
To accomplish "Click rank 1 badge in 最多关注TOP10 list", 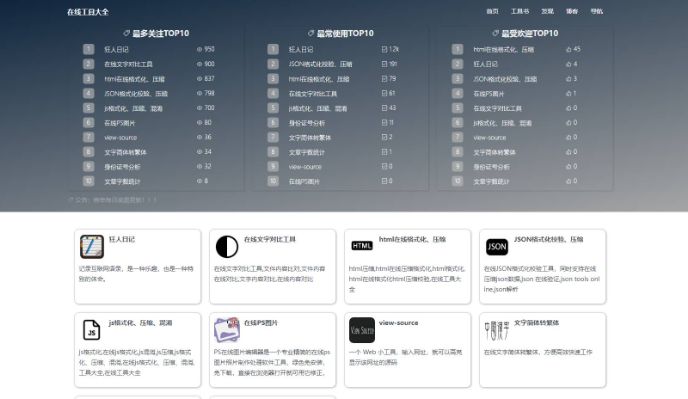I will point(88,49).
